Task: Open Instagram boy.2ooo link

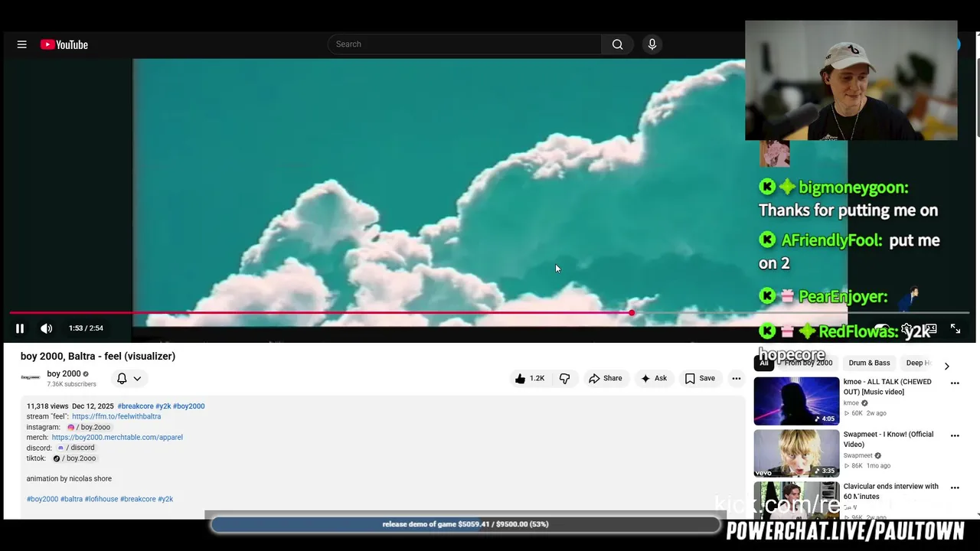Action: click(x=89, y=427)
